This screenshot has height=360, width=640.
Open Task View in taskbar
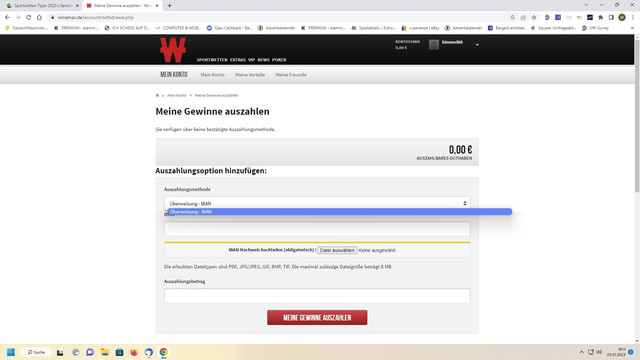[x=60, y=352]
